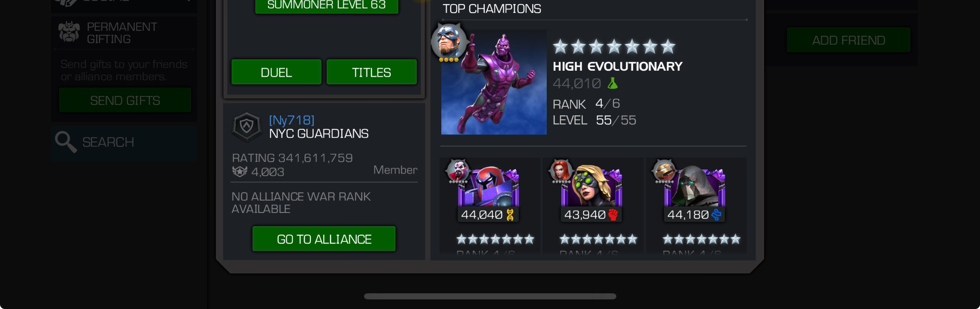
Task: Click the Iron Man relic on Doom's portrait
Action: pyautogui.click(x=664, y=170)
